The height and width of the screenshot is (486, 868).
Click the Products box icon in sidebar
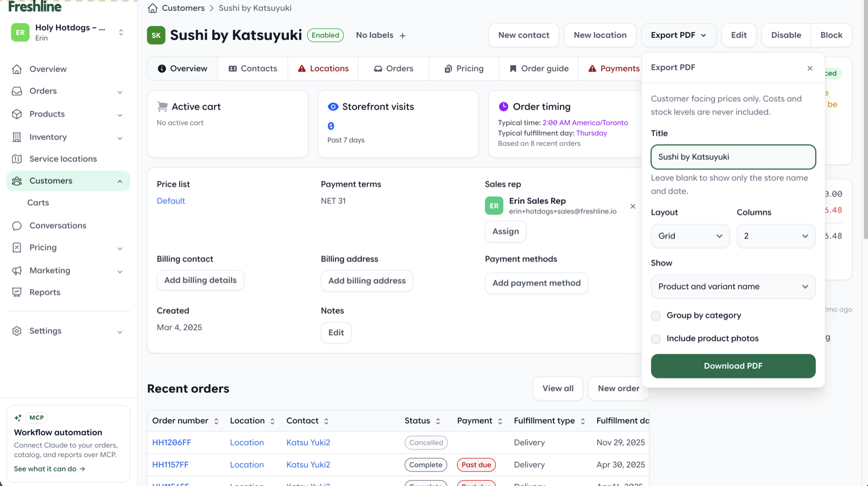pyautogui.click(x=17, y=114)
